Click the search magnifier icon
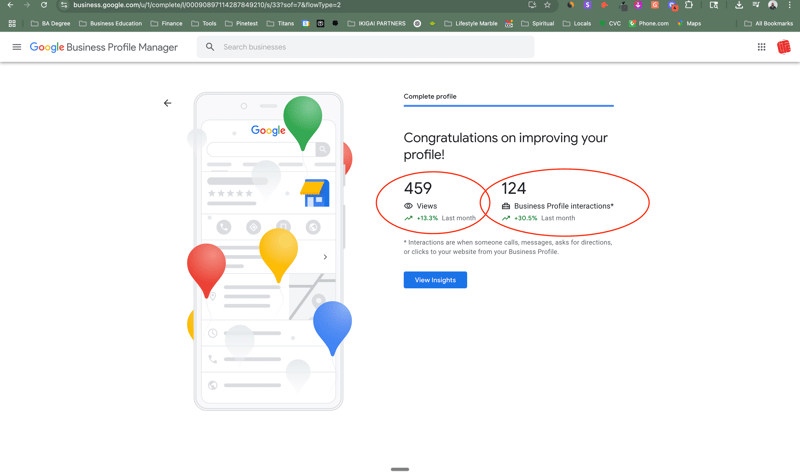This screenshot has height=475, width=800. (x=210, y=47)
